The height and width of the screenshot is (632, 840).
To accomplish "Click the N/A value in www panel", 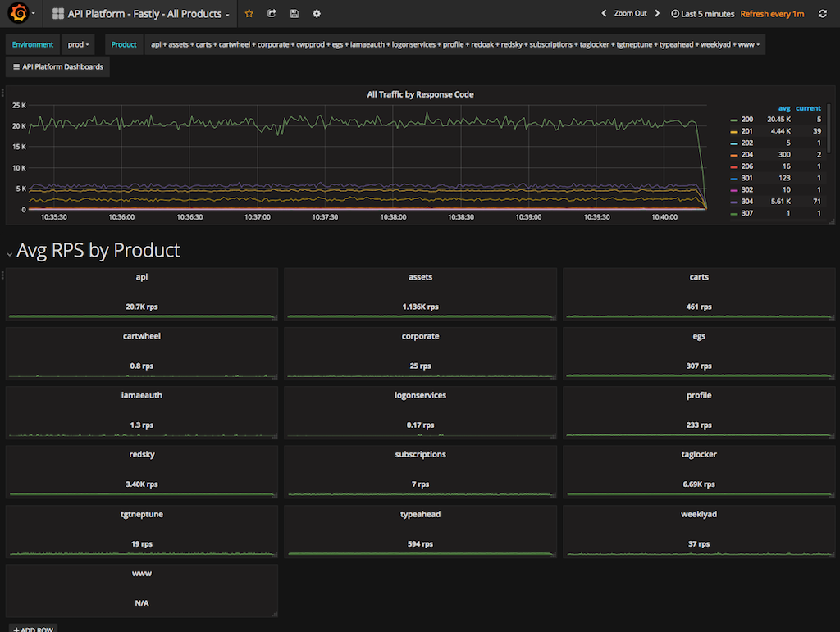I will [x=141, y=603].
